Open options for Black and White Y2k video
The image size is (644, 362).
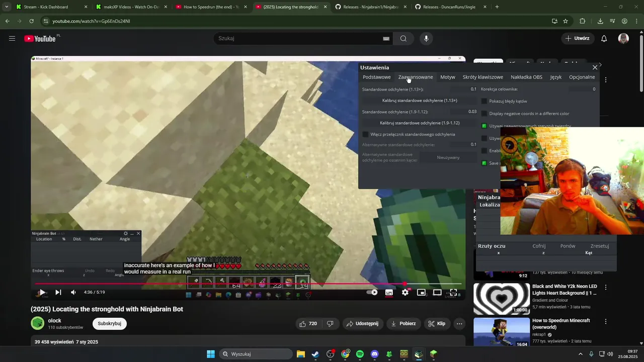point(606,288)
